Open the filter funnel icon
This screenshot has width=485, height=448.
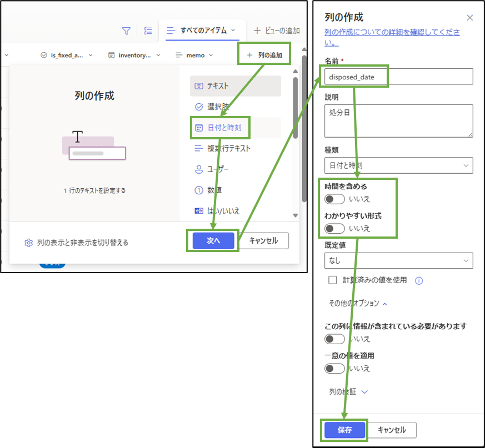(x=126, y=31)
